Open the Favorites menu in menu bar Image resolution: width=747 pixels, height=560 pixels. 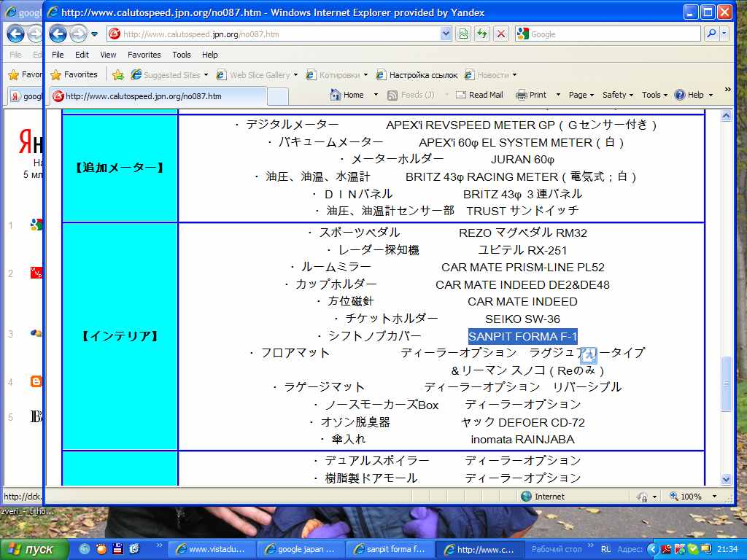pyautogui.click(x=144, y=55)
